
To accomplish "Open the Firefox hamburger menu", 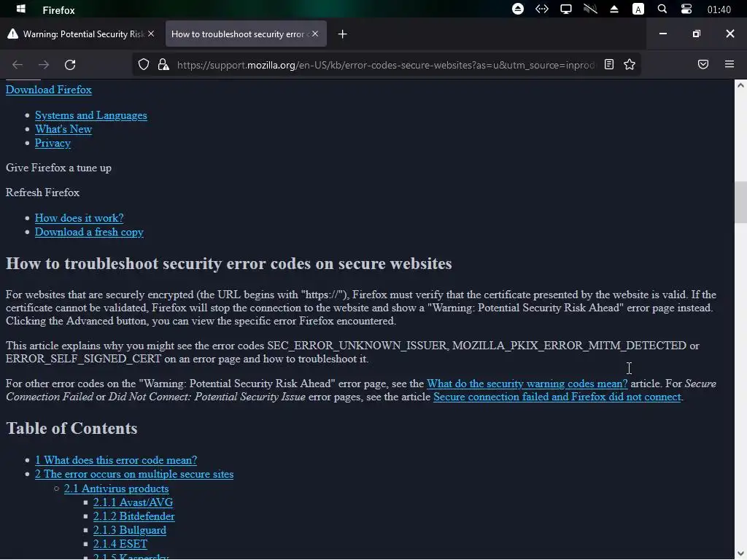I will tap(729, 64).
